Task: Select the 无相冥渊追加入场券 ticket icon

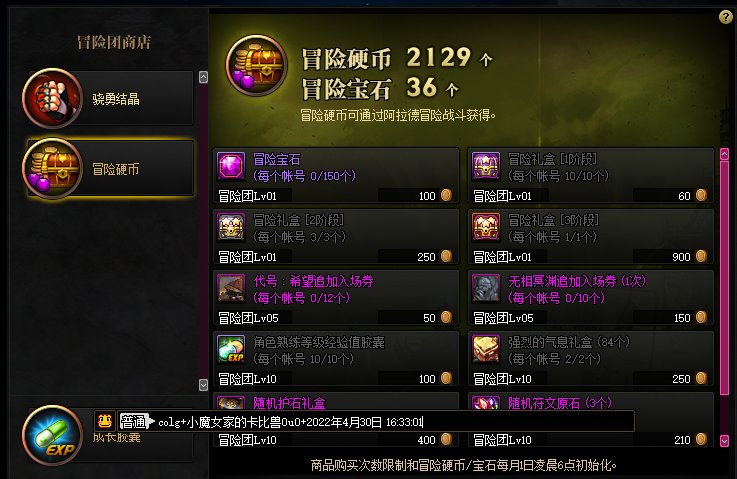Action: coord(486,288)
